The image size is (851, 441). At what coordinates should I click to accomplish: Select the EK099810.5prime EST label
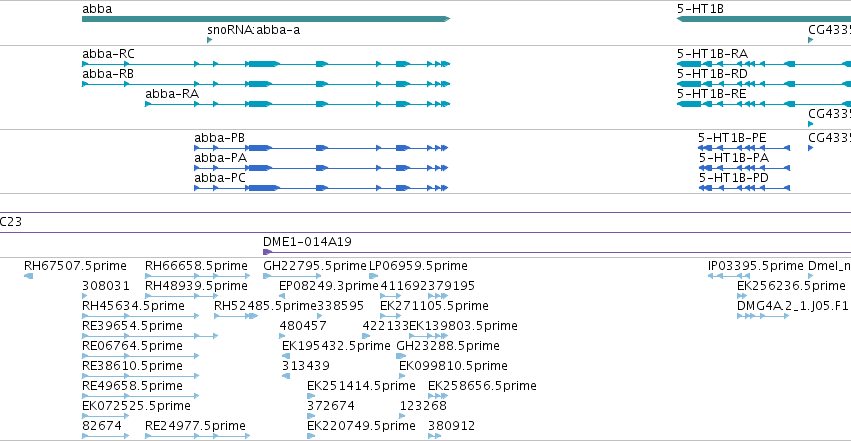[453, 366]
